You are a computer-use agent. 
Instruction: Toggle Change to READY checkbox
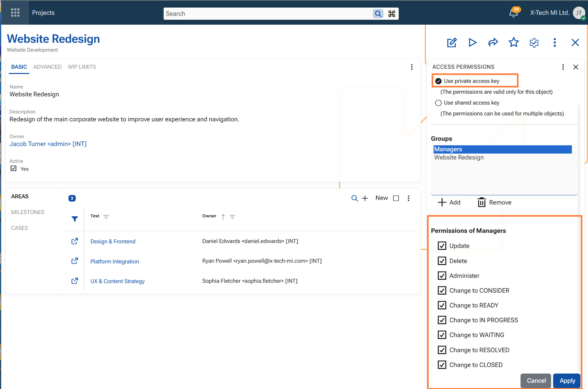pyautogui.click(x=442, y=305)
